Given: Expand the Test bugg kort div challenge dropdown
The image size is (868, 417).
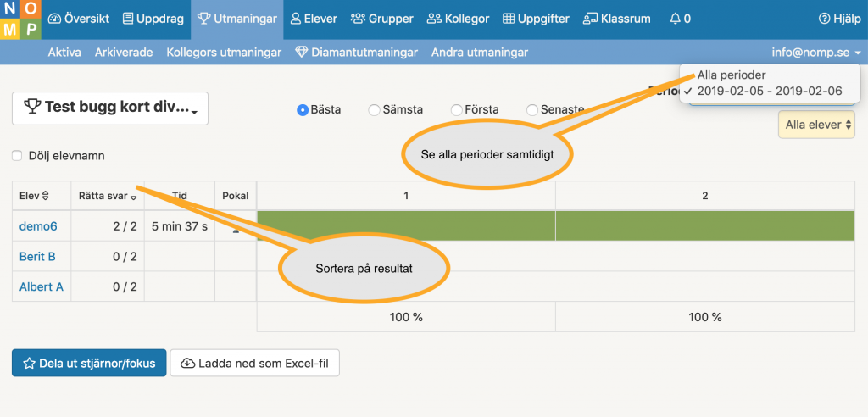Looking at the screenshot, I should (110, 108).
